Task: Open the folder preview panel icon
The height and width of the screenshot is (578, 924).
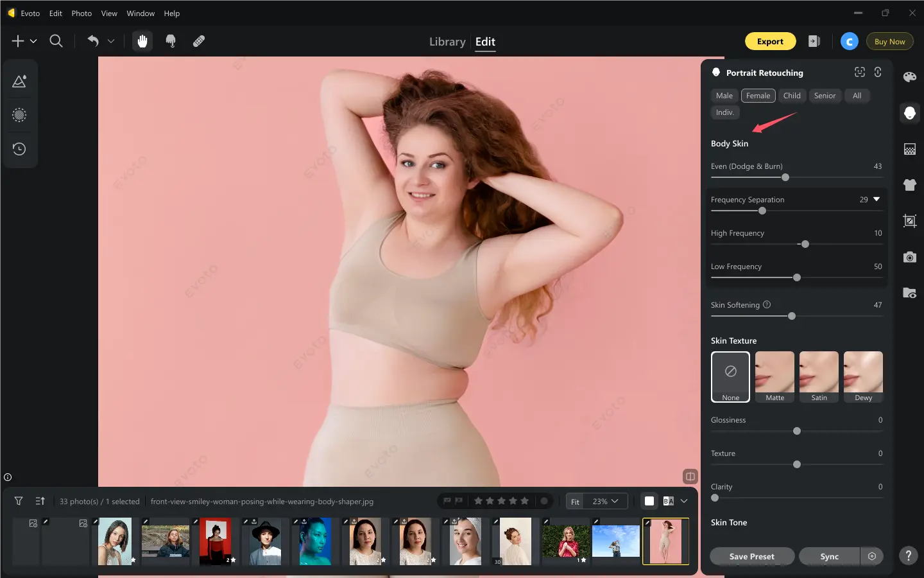Action: 909,293
